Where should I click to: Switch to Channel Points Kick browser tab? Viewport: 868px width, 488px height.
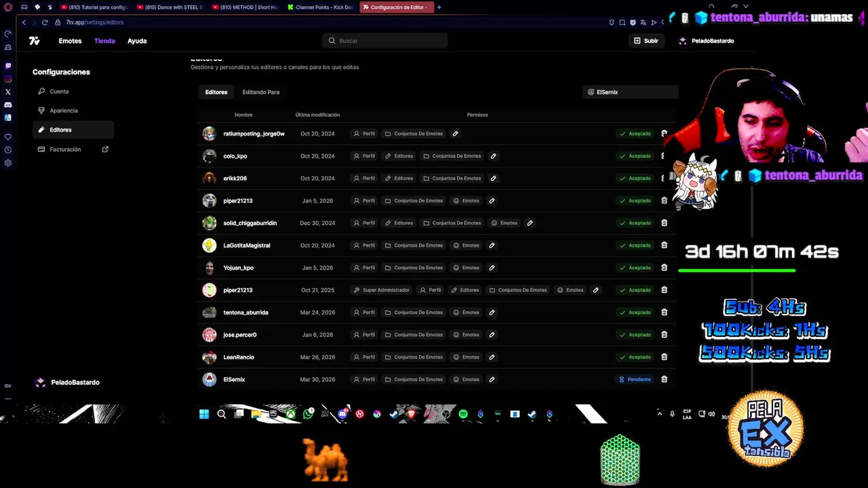point(321,7)
